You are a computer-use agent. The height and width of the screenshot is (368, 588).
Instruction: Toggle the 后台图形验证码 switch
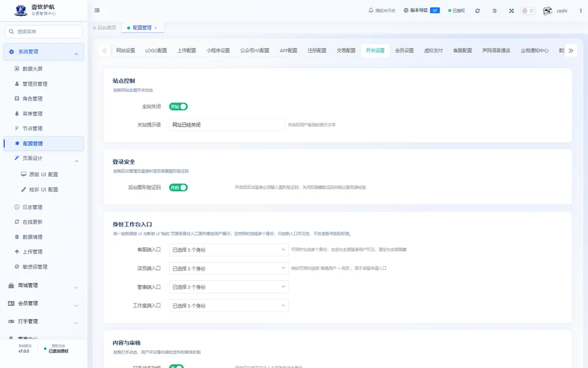(x=178, y=188)
